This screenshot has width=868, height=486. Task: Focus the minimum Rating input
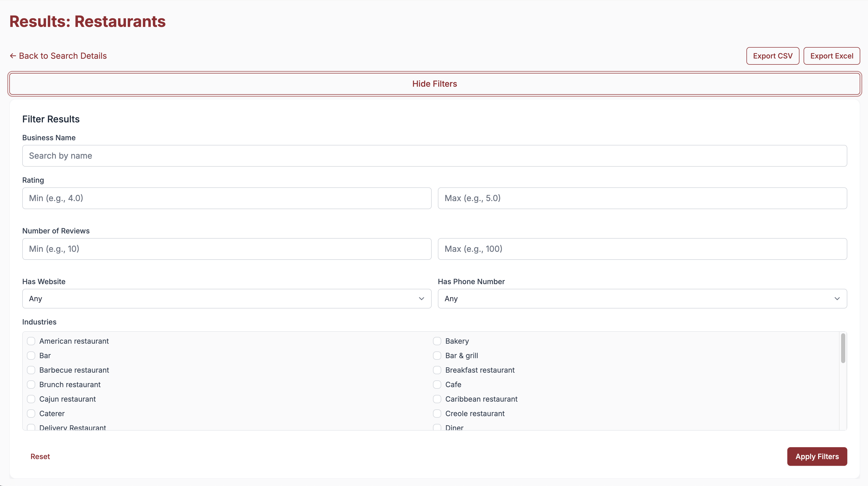point(226,198)
